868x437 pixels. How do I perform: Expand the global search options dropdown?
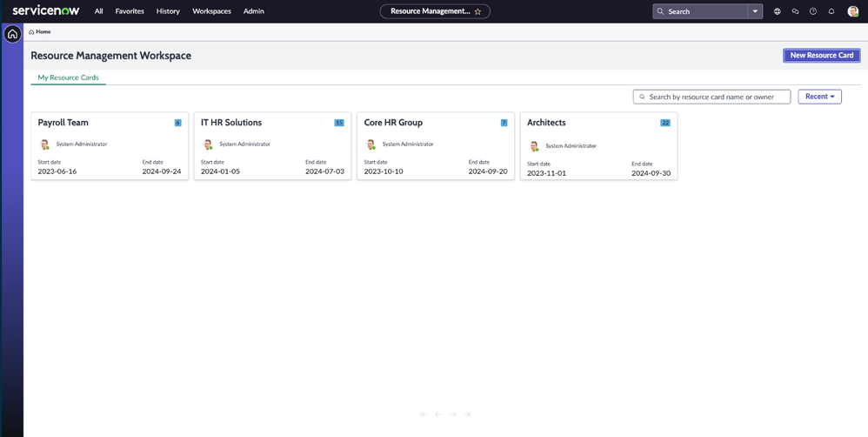[x=755, y=12]
